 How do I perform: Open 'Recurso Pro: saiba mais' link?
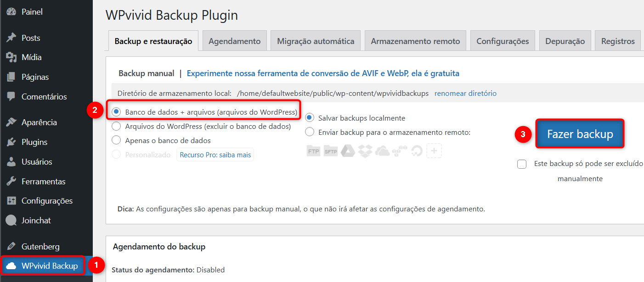(x=215, y=155)
